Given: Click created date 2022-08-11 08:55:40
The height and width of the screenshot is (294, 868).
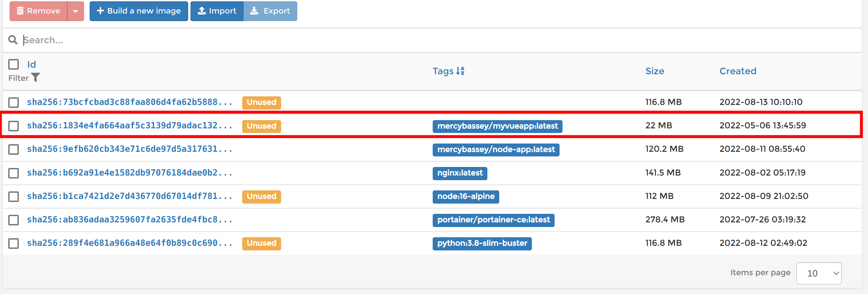Looking at the screenshot, I should click(x=762, y=149).
